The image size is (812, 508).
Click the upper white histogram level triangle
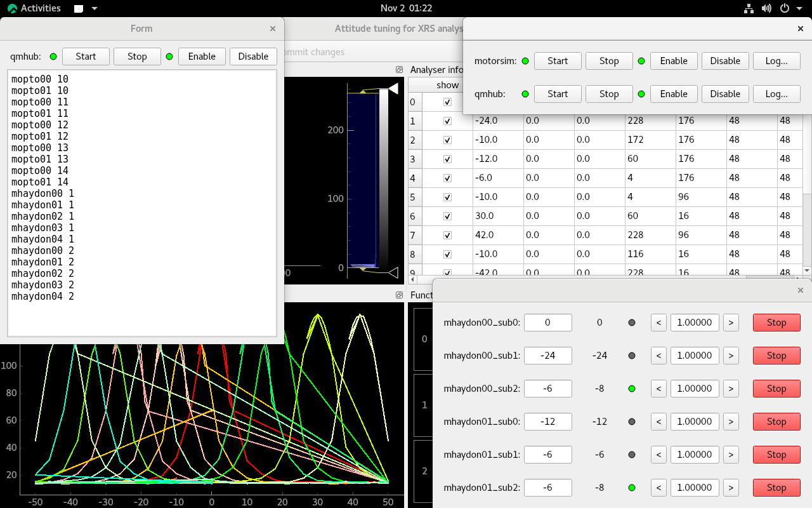tap(393, 89)
